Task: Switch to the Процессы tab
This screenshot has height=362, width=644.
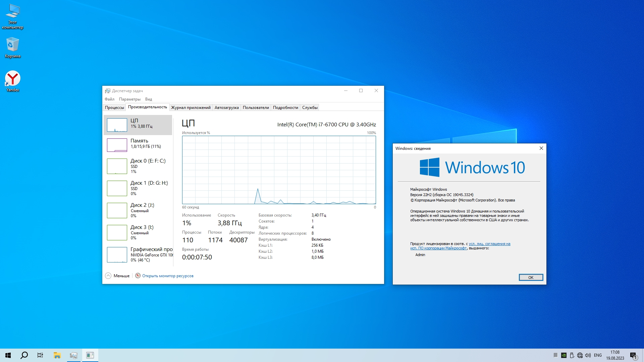Action: (114, 107)
